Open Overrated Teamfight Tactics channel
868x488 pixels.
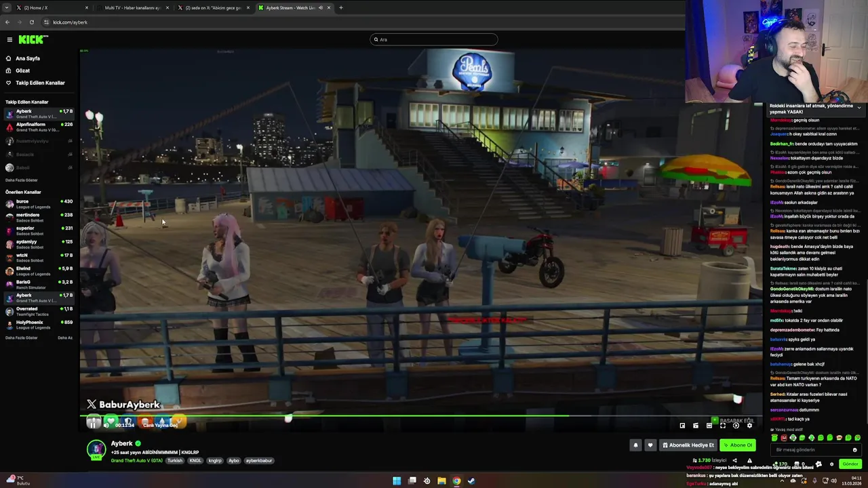pyautogui.click(x=39, y=311)
